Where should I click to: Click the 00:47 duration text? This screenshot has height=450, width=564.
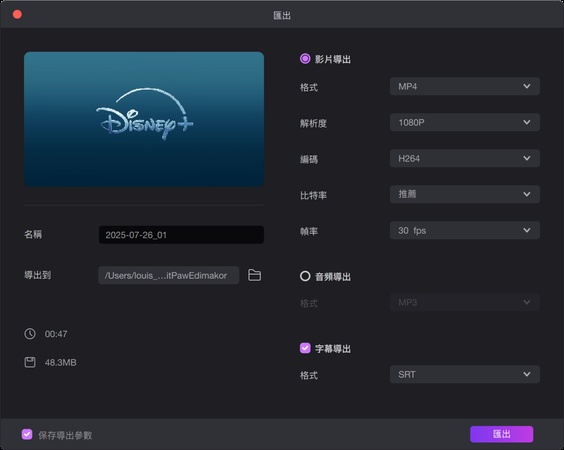(56, 334)
